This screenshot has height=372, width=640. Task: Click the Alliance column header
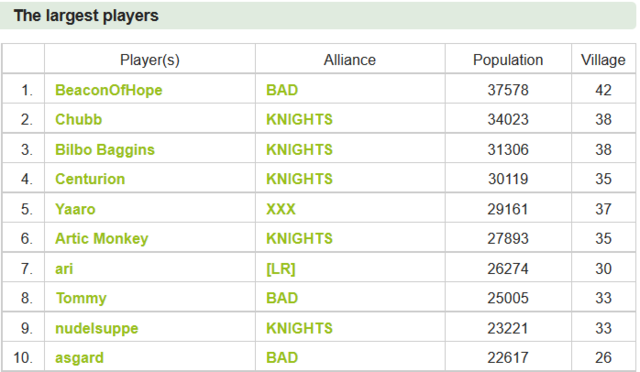click(350, 60)
